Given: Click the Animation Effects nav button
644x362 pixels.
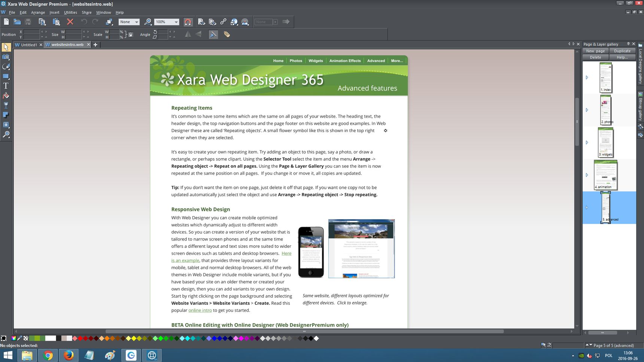Looking at the screenshot, I should pos(345,61).
